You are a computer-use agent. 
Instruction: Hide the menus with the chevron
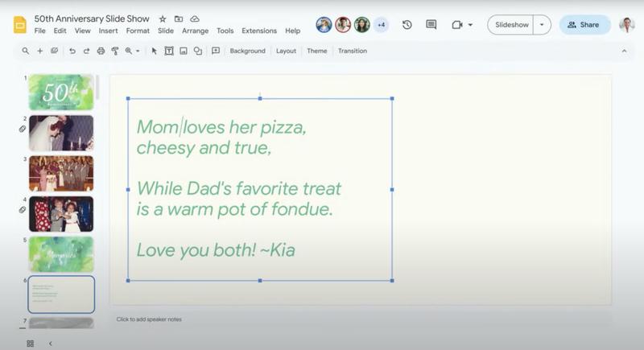click(624, 51)
